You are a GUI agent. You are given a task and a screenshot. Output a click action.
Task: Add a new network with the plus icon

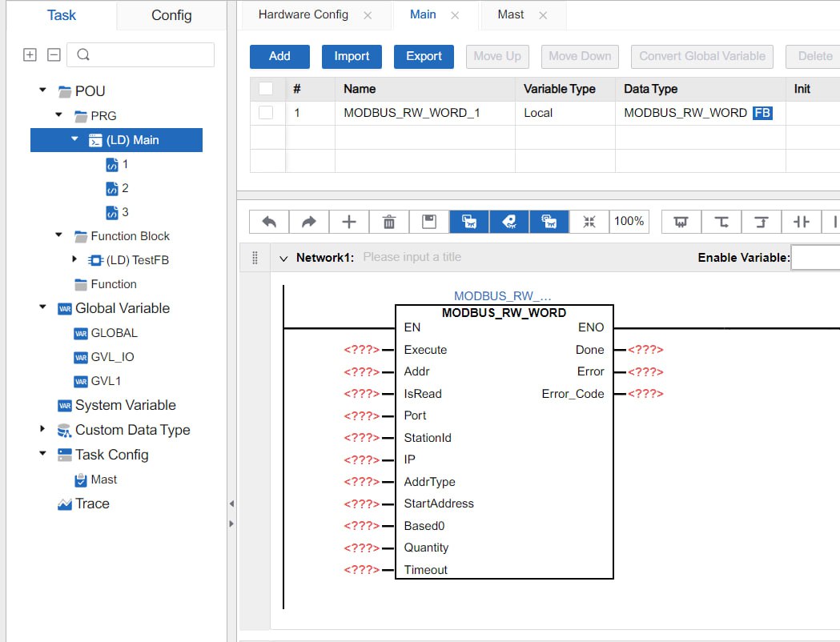(x=349, y=222)
